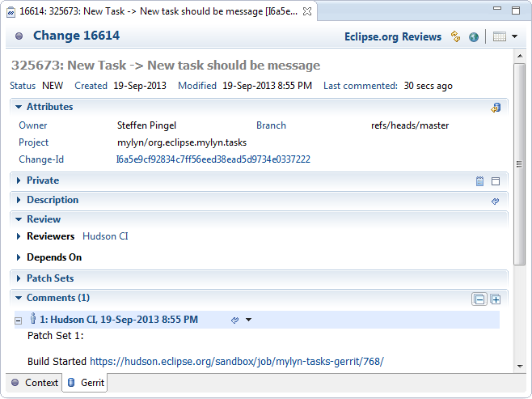Click the Change 16614 heading
Image resolution: width=532 pixels, height=399 pixels.
(x=76, y=36)
